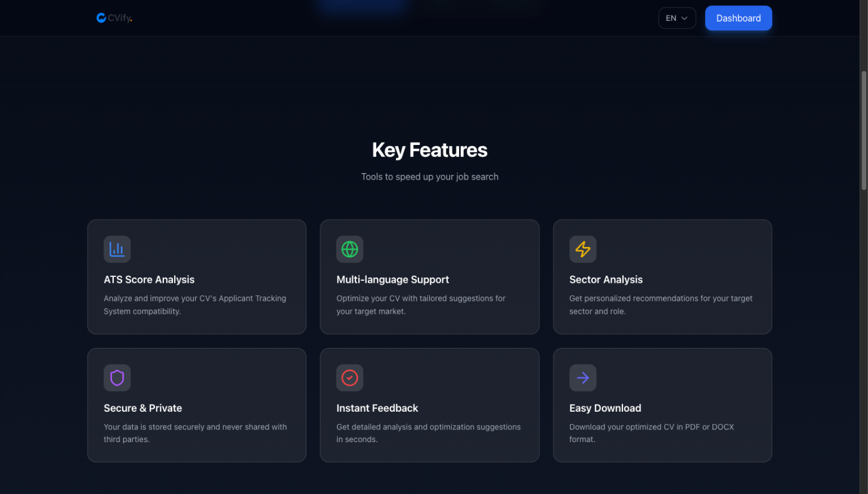The height and width of the screenshot is (494, 868).
Task: Click the Instant Feedback feature card
Action: tap(429, 405)
